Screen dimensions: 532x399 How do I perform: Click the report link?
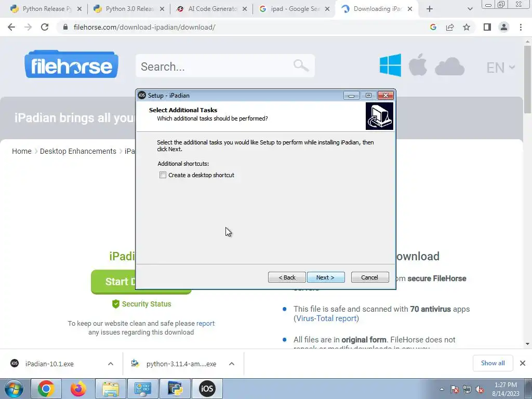tap(205, 323)
